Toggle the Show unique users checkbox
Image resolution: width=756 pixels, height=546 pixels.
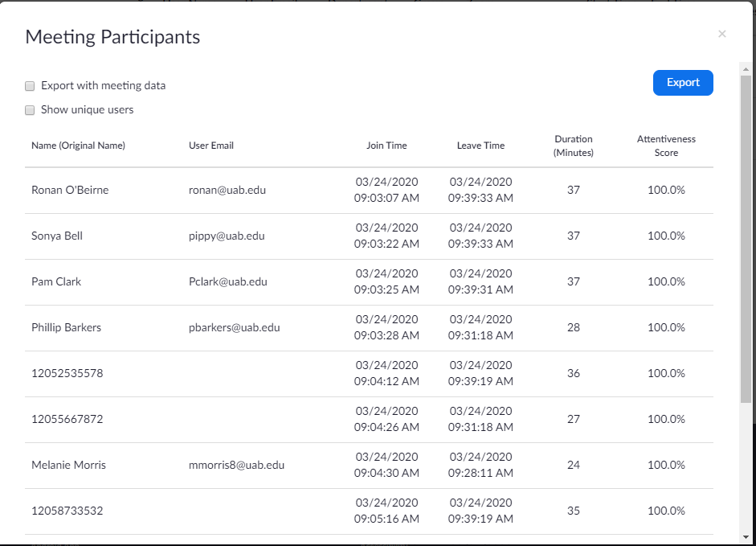[30, 110]
